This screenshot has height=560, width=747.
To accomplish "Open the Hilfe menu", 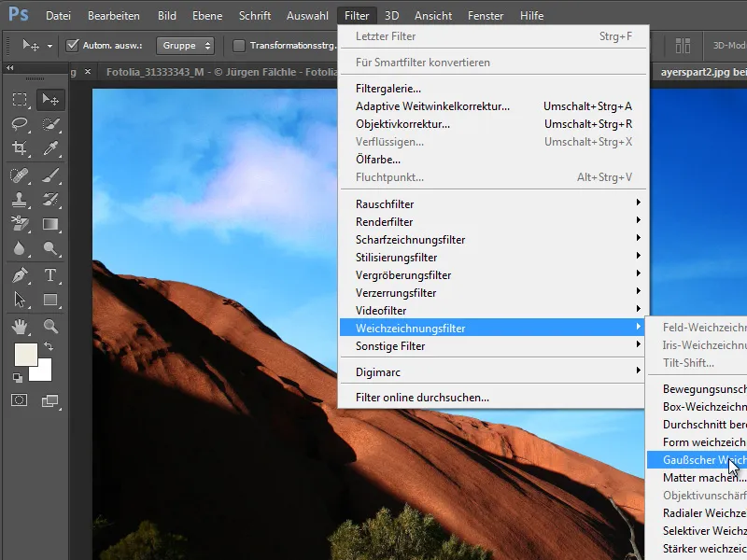I will (x=531, y=16).
